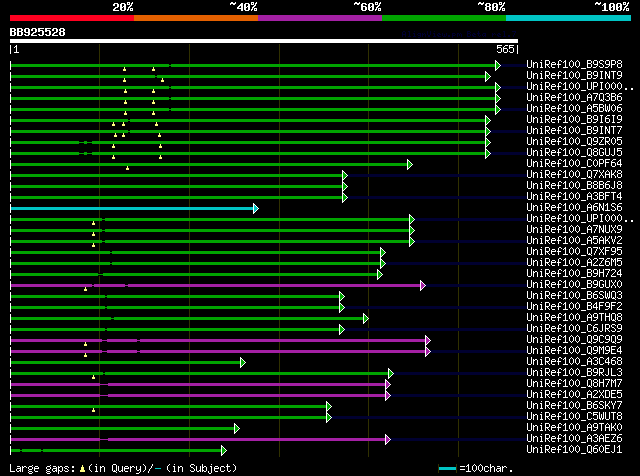Image resolution: width=640 pixels, height=476 pixels.
Task: Open the UniRef100_A5BW06 hit label
Action: pos(574,109)
